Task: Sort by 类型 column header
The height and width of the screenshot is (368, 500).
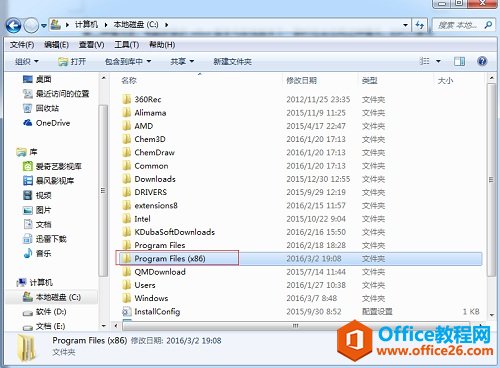Action: pyautogui.click(x=369, y=80)
